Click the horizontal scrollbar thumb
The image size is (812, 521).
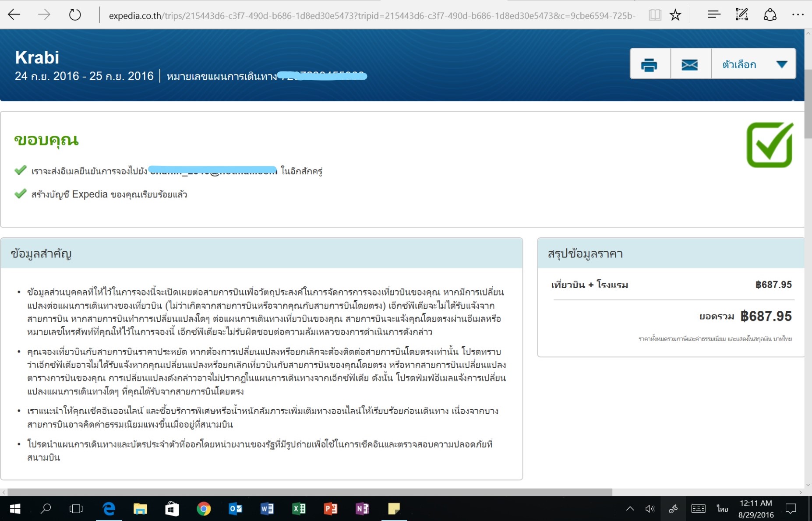pos(310,493)
